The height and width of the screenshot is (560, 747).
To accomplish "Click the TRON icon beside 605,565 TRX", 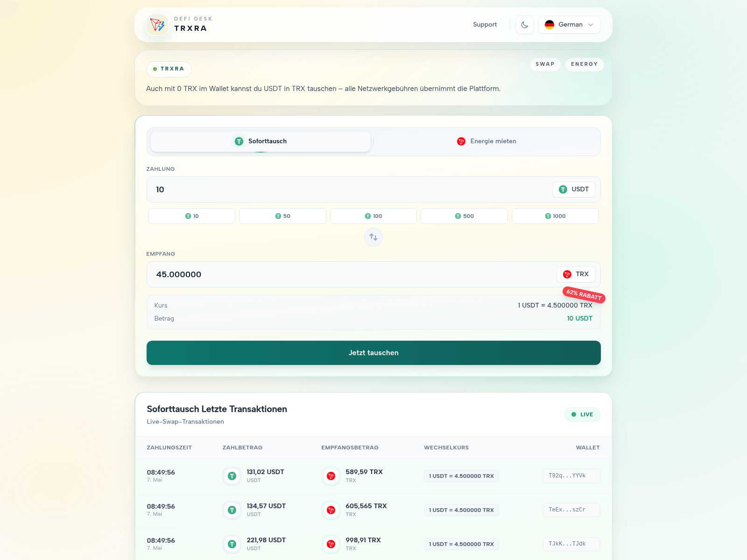I will point(331,510).
